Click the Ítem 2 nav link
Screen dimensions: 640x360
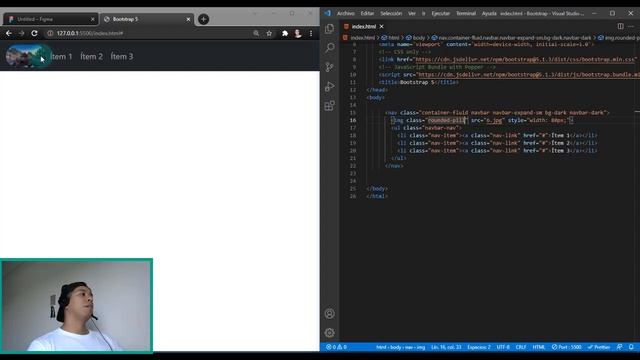91,56
